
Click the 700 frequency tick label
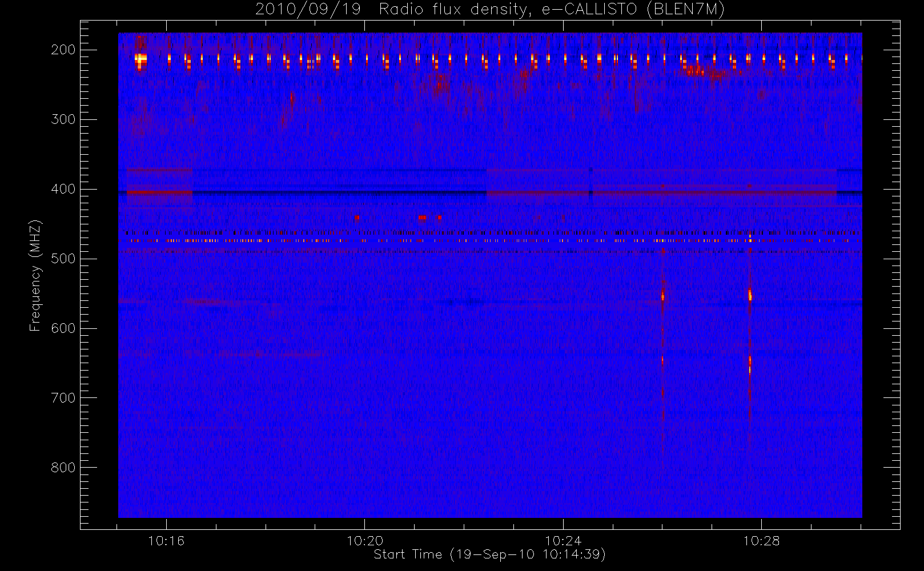(x=63, y=398)
